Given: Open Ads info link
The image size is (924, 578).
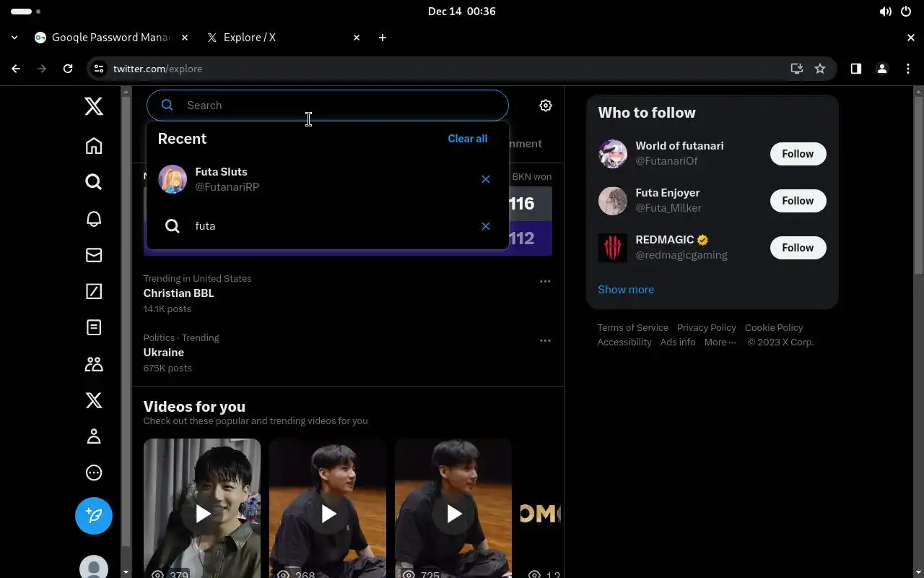Looking at the screenshot, I should [678, 342].
